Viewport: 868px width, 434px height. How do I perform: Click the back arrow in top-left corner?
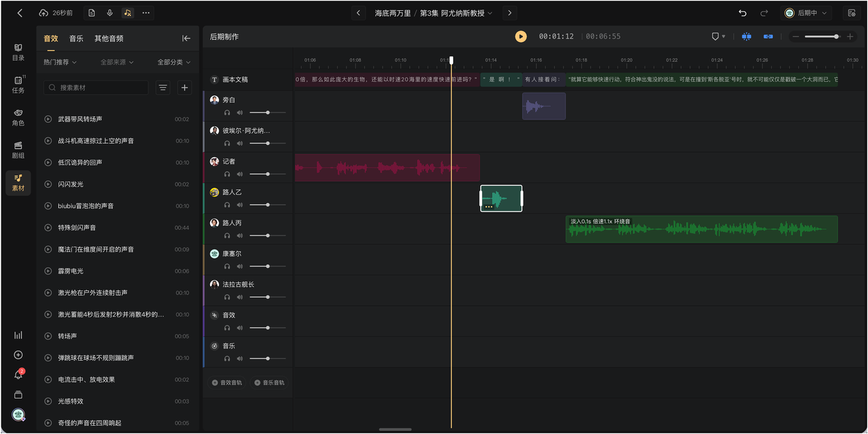(20, 13)
